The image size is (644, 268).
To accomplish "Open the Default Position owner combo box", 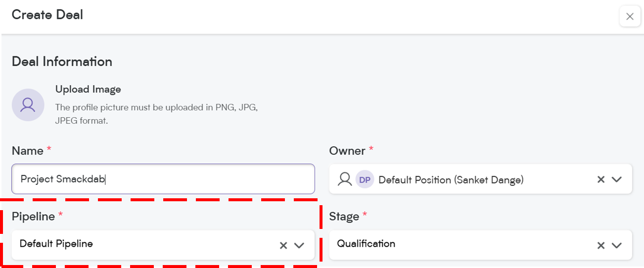I will (x=480, y=179).
